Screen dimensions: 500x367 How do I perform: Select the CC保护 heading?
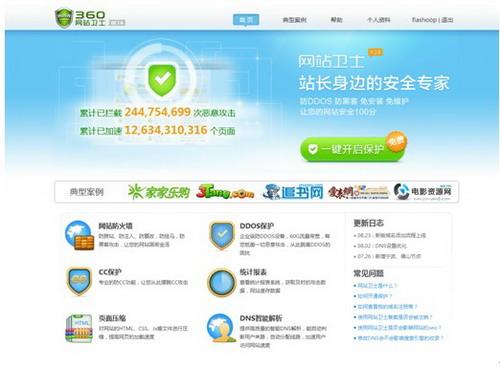pos(110,272)
